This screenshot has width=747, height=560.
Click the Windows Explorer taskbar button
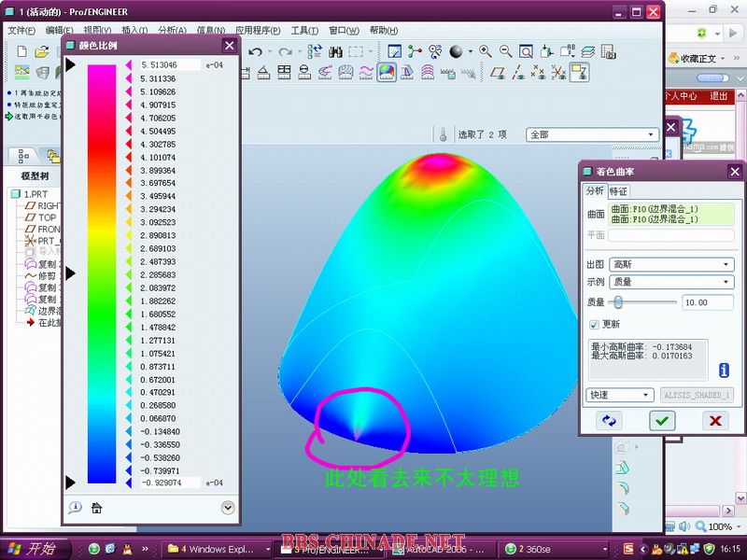coord(218,550)
